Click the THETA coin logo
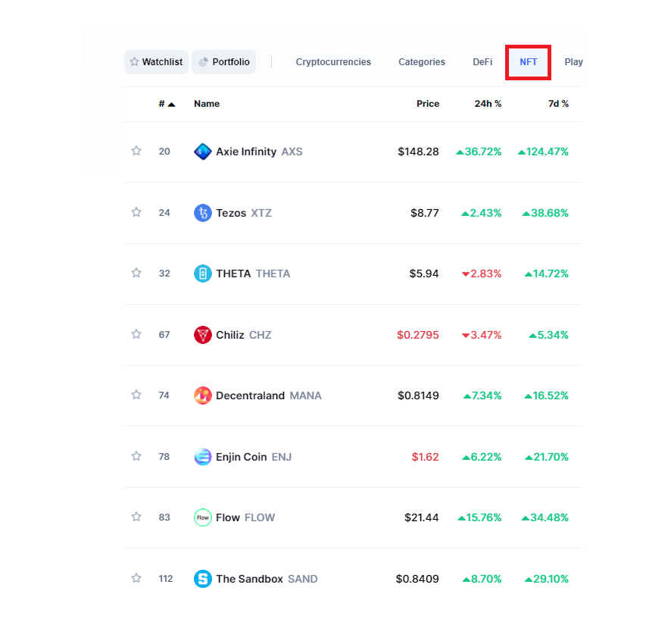Screen dimensions: 671x644 tap(203, 274)
